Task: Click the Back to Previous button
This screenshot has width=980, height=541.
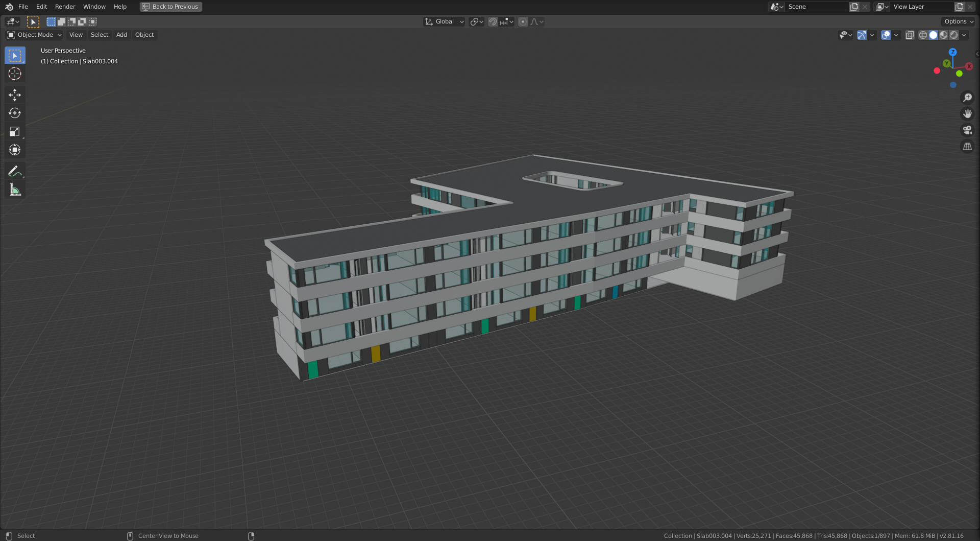Action: (x=171, y=7)
